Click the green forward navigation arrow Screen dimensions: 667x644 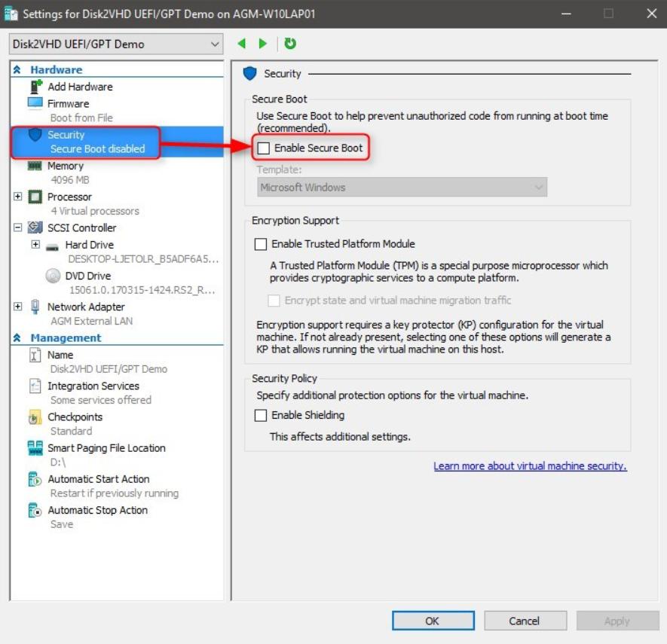[x=262, y=44]
